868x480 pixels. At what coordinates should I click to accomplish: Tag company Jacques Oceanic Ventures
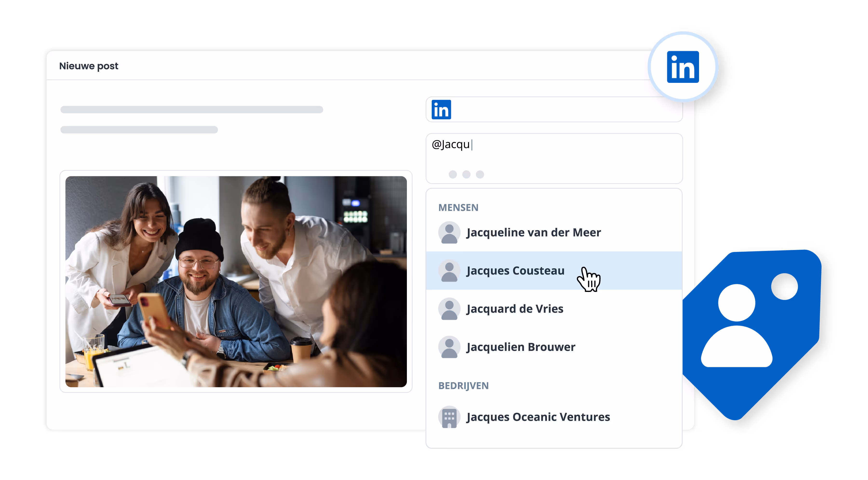tap(554, 417)
